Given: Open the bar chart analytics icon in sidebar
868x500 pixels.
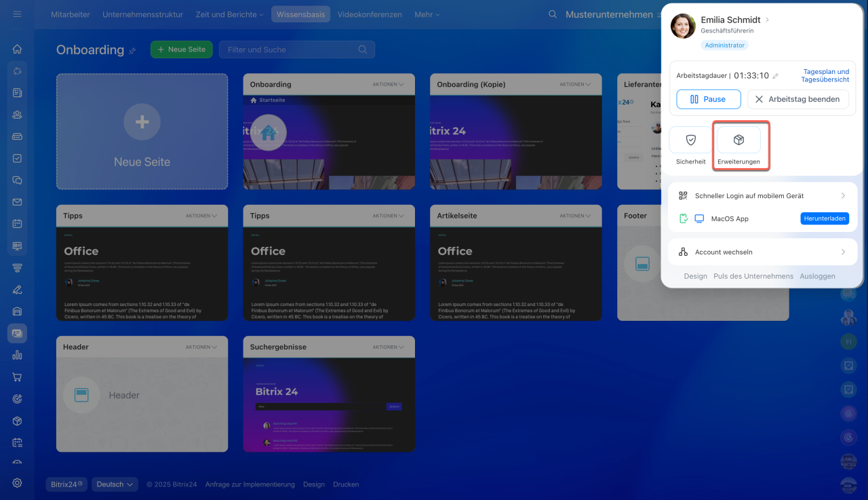Looking at the screenshot, I should click(x=17, y=355).
